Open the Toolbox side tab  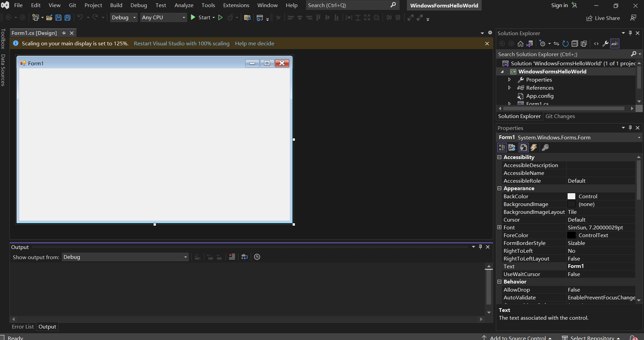(3, 39)
